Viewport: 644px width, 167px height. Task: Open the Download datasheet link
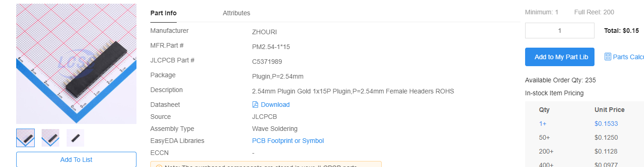point(275,105)
